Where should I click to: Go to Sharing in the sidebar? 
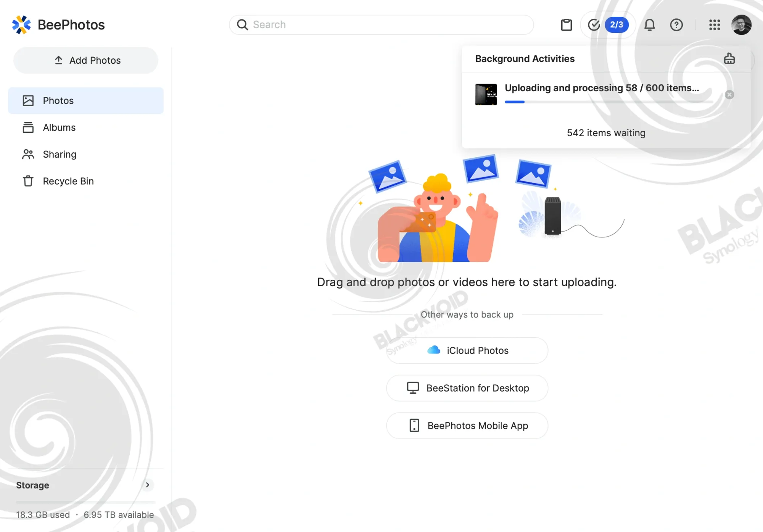pyautogui.click(x=86, y=154)
